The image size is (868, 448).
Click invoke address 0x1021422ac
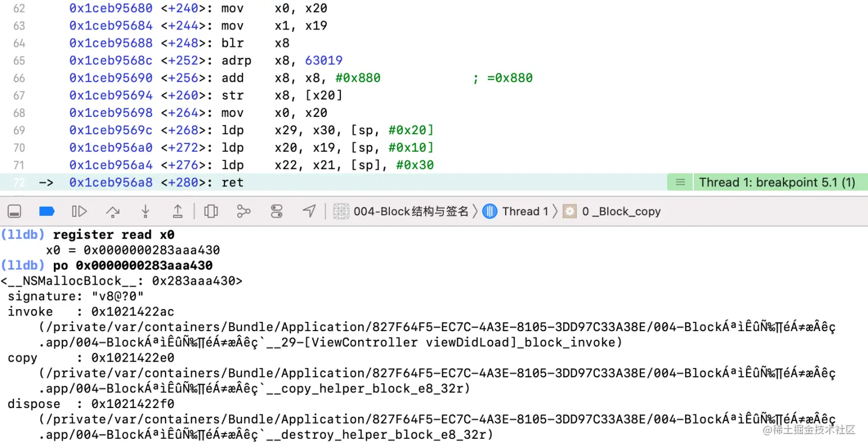coord(133,312)
